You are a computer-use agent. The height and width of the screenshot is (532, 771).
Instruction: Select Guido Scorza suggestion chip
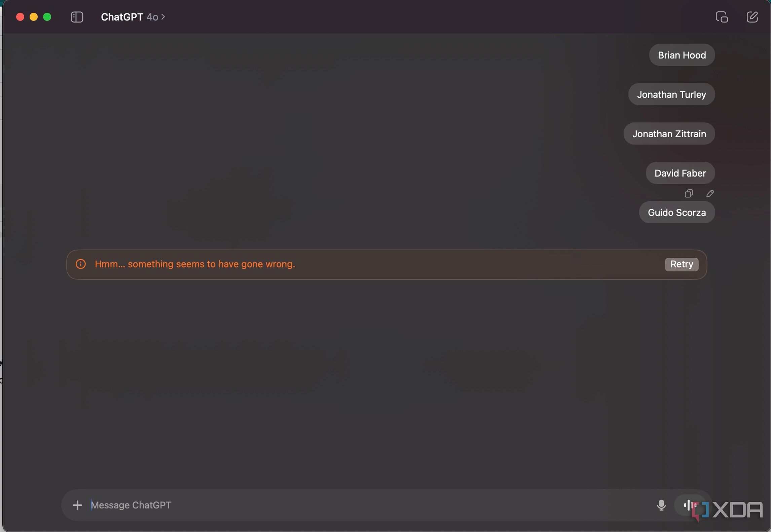(x=677, y=212)
